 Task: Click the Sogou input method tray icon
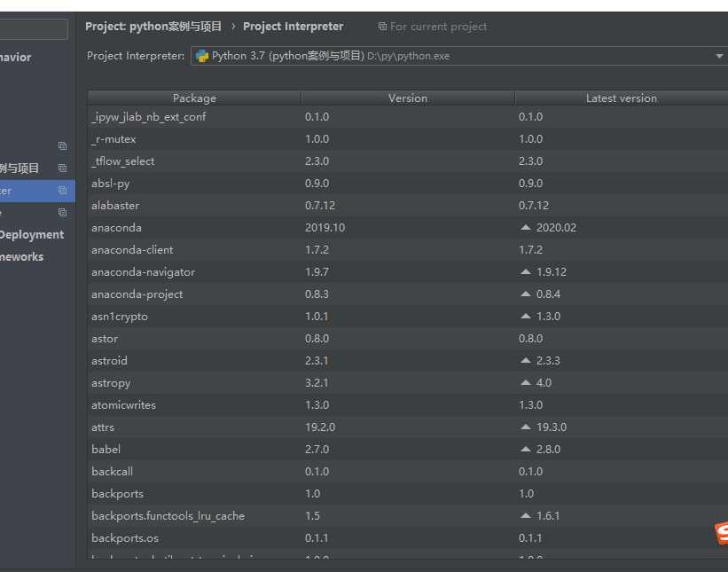point(721,533)
